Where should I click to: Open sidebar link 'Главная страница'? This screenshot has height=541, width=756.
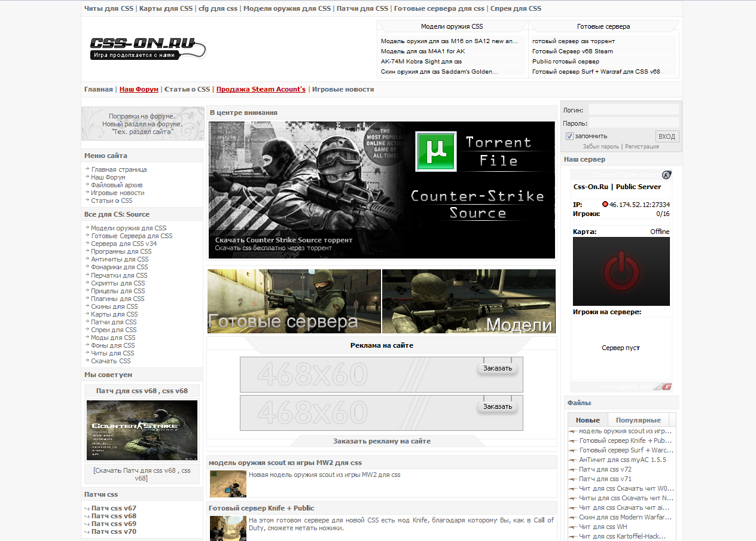[x=119, y=169]
